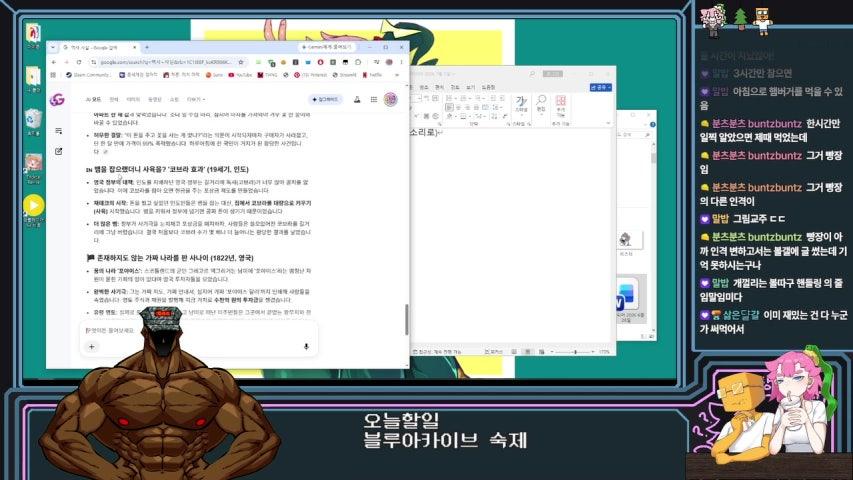The width and height of the screenshot is (853, 480).
Task: Grab the Chrome page vertical scrollbar
Action: pos(406,319)
